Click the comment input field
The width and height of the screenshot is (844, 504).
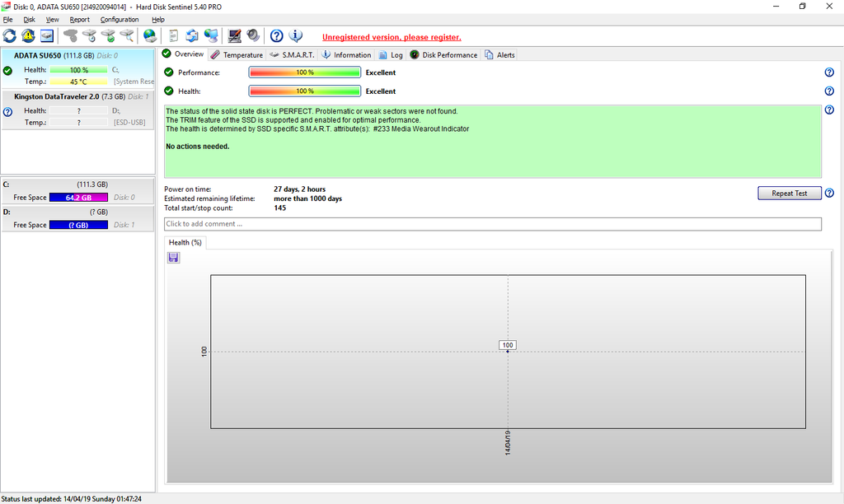[493, 224]
